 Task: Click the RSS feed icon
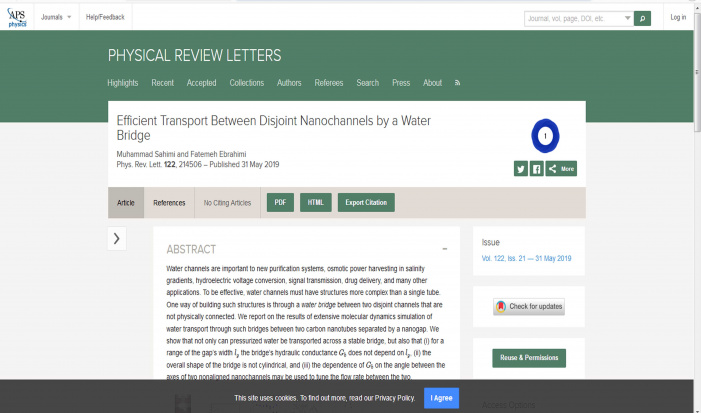pos(457,83)
